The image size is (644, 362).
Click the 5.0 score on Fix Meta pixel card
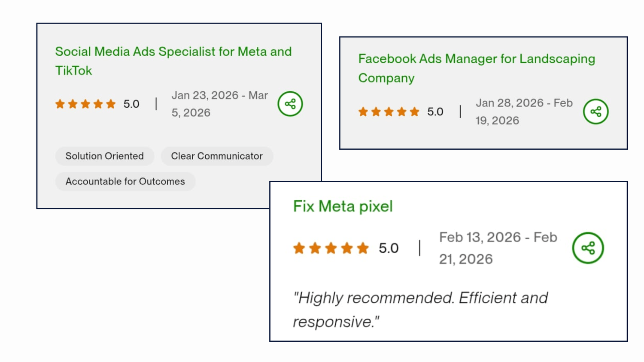[x=389, y=248]
